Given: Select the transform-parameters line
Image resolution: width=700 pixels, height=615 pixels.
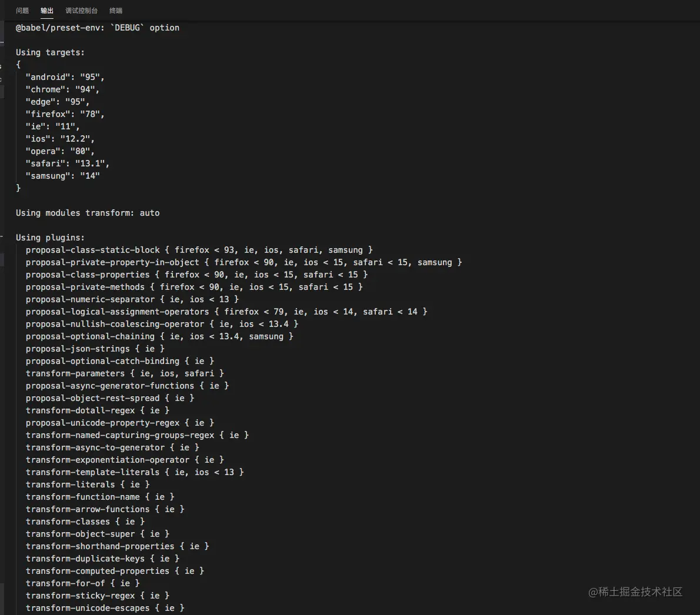Looking at the screenshot, I should coord(125,373).
